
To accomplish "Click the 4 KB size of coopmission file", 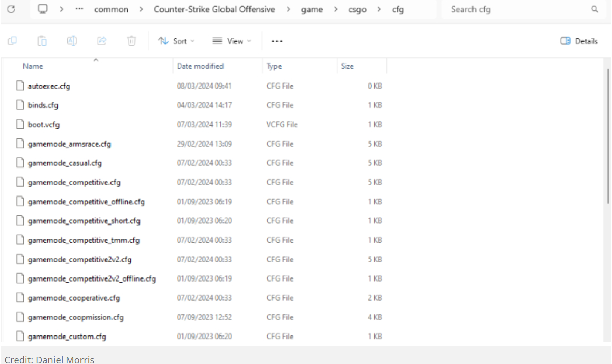I will 375,317.
